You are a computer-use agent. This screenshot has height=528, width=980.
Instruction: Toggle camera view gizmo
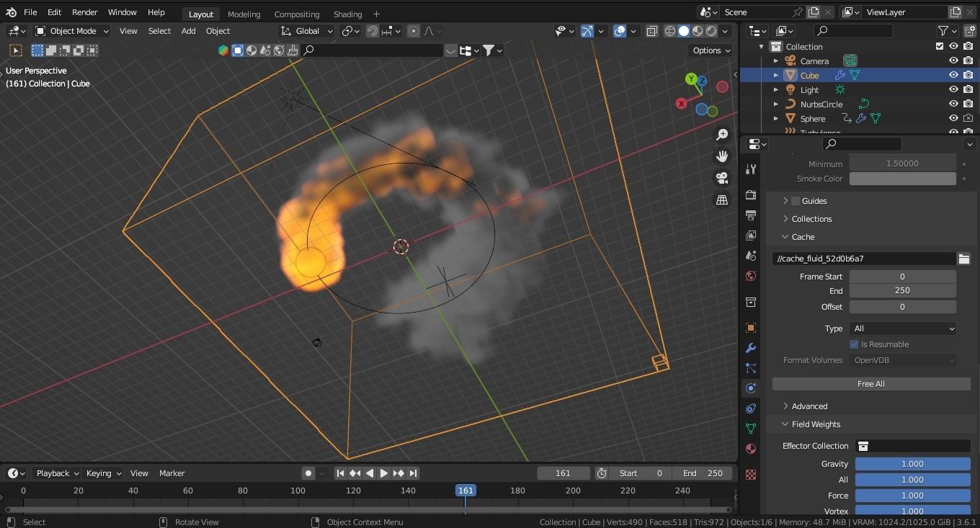coord(722,178)
